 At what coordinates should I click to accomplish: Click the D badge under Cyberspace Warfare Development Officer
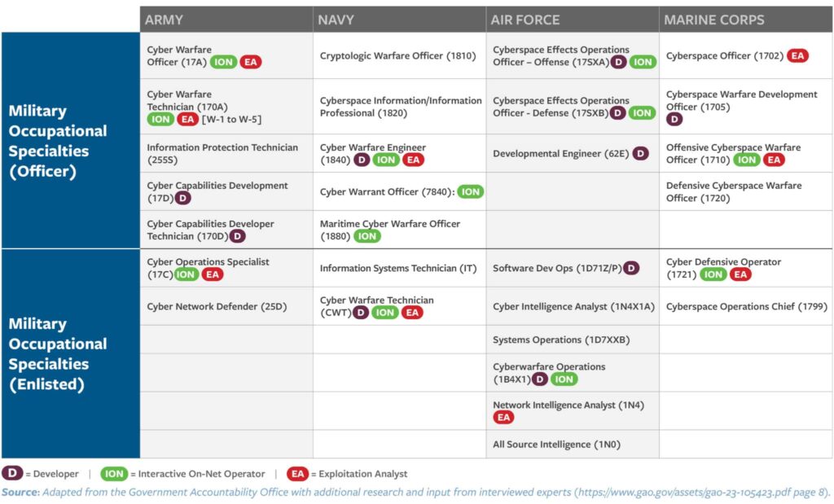[x=674, y=119]
